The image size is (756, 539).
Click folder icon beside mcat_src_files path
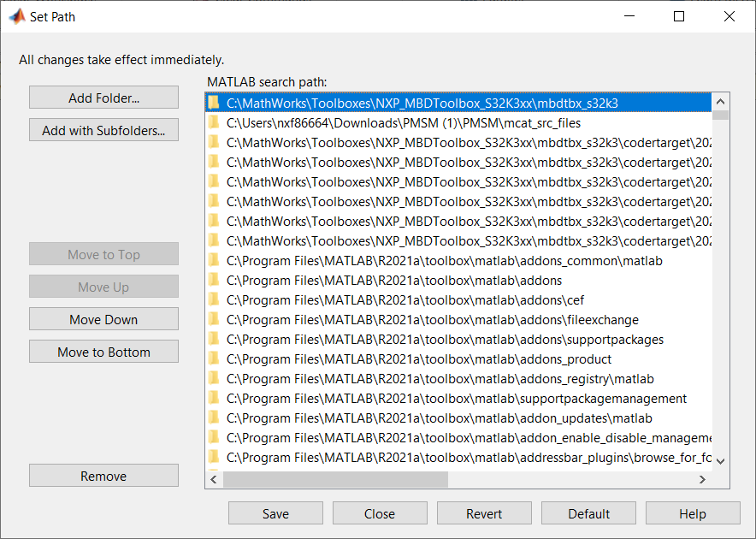[x=214, y=122]
